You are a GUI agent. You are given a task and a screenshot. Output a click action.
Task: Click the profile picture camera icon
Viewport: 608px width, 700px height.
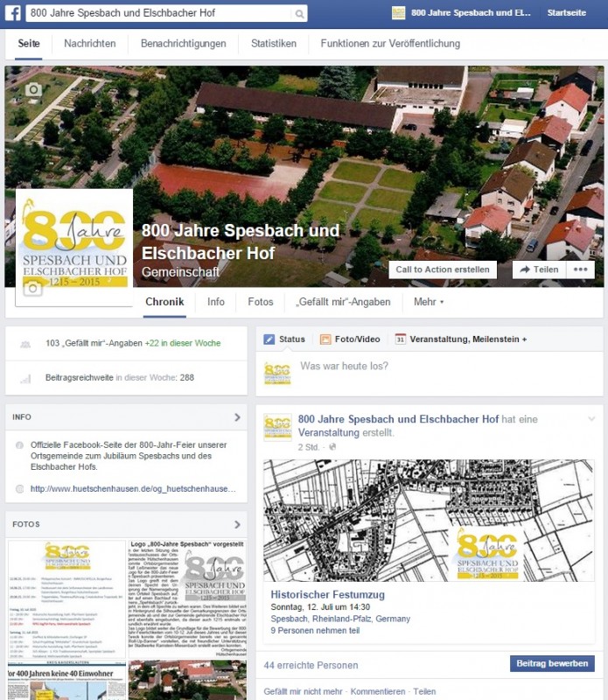pos(32,289)
